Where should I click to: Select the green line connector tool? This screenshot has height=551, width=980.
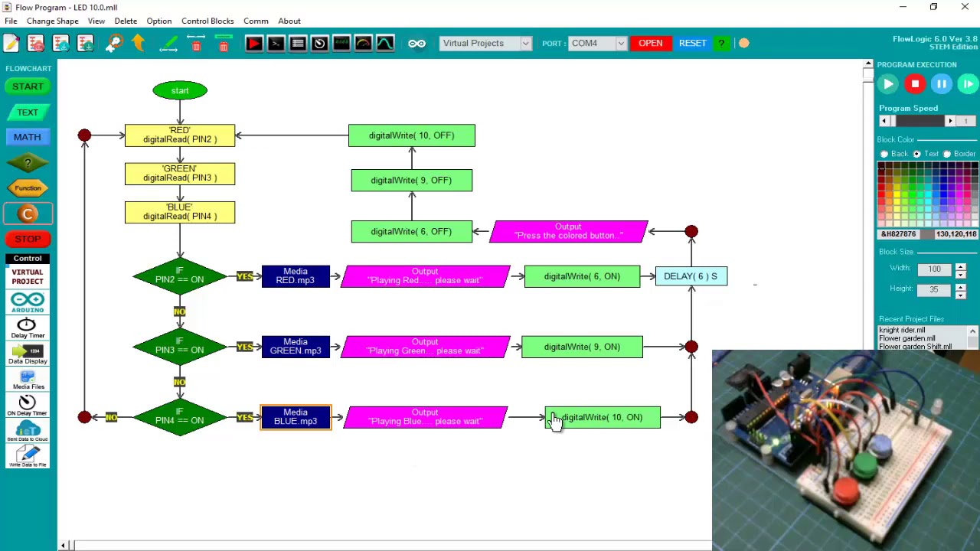click(x=168, y=44)
